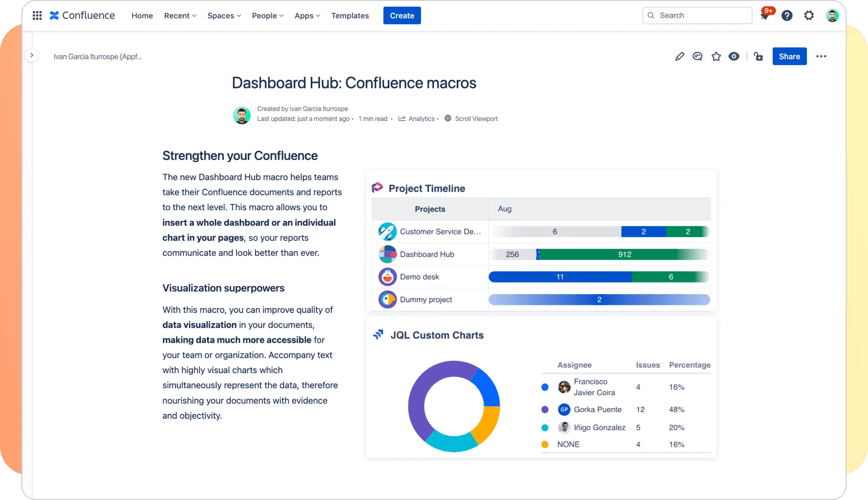
Task: Open the Spaces dropdown
Action: click(x=224, y=16)
